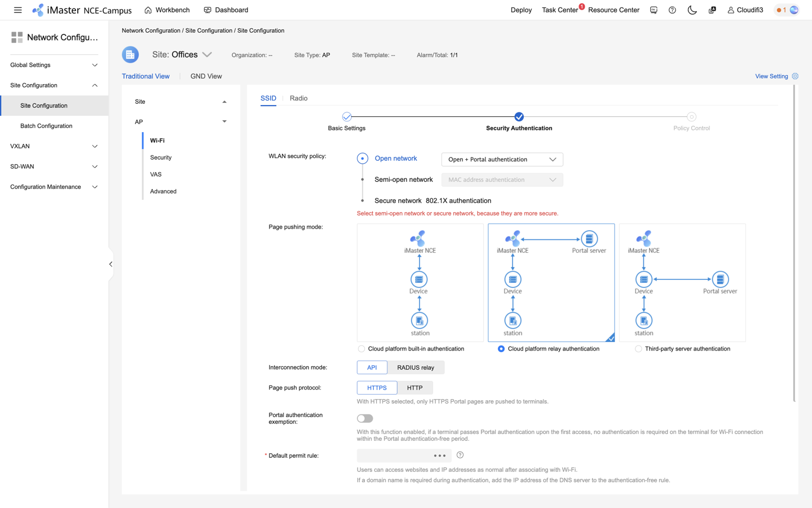Switch to the Radio tab
Image resolution: width=812 pixels, height=508 pixels.
point(298,98)
